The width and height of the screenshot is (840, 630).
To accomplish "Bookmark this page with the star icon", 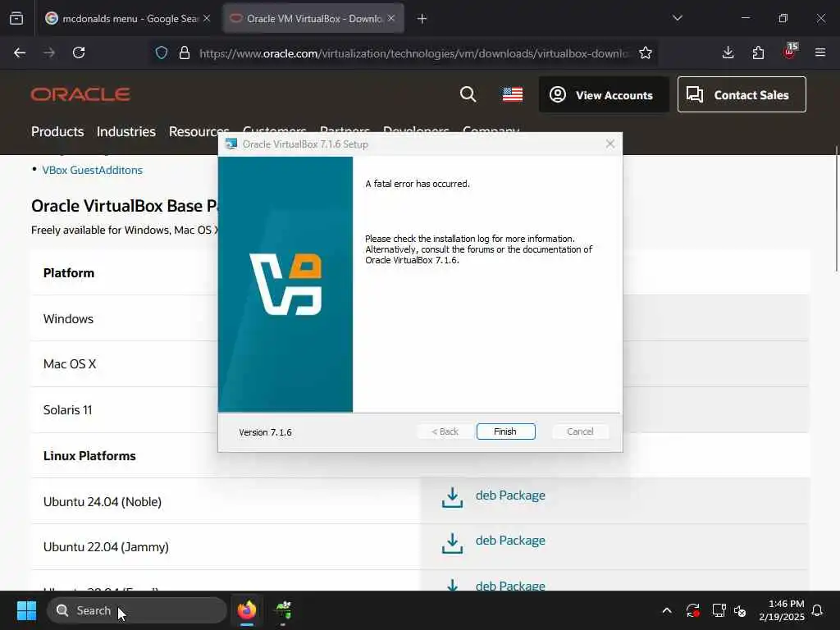I will tap(646, 52).
